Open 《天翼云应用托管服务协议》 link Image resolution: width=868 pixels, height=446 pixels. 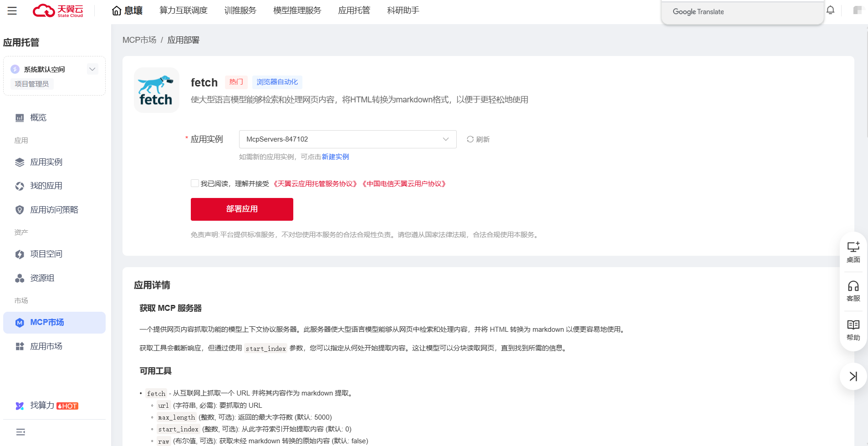click(x=315, y=184)
